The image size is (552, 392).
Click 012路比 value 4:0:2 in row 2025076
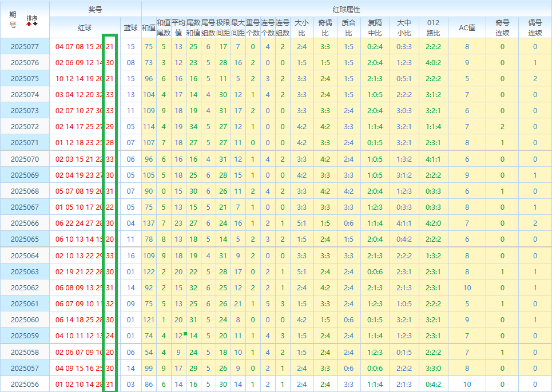pyautogui.click(x=434, y=63)
